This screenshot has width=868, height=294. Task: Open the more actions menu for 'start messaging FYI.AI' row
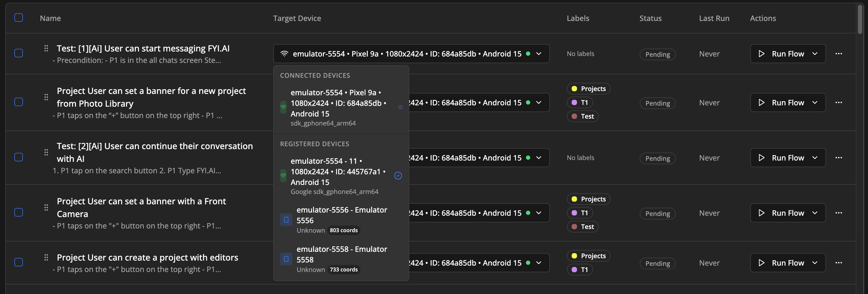coord(839,54)
